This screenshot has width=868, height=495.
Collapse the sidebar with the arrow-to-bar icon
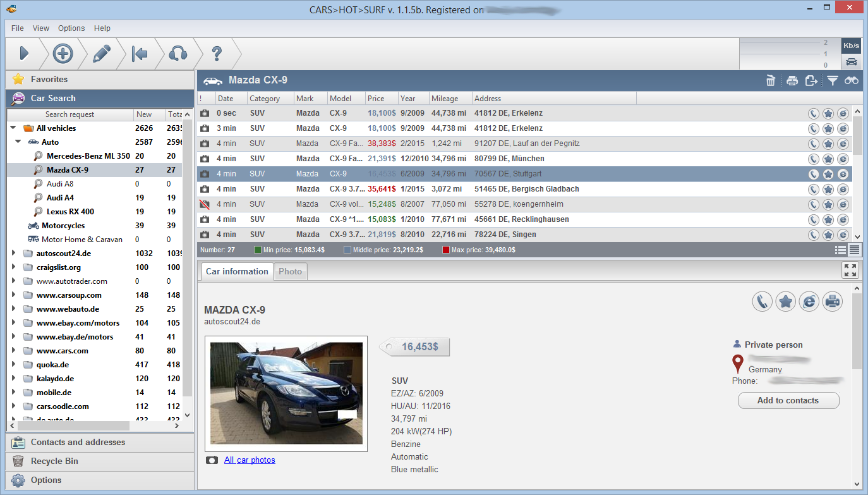(x=140, y=54)
